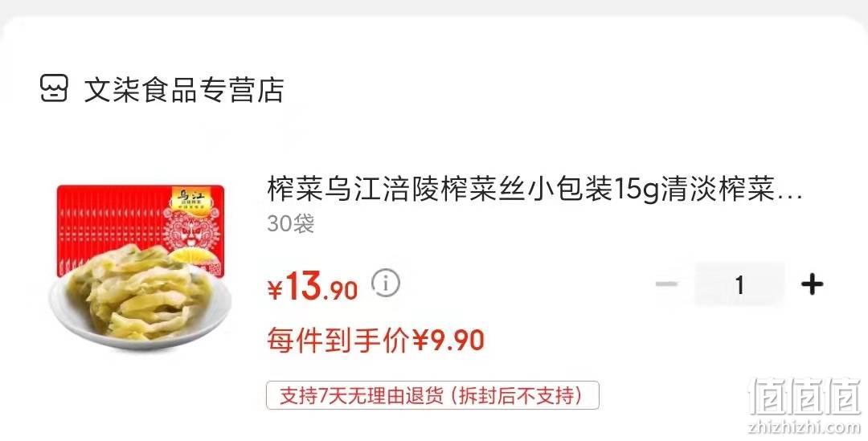The image size is (868, 441).
Task: Click the shop icon beside 文柒食品专营店
Action: pyautogui.click(x=55, y=88)
